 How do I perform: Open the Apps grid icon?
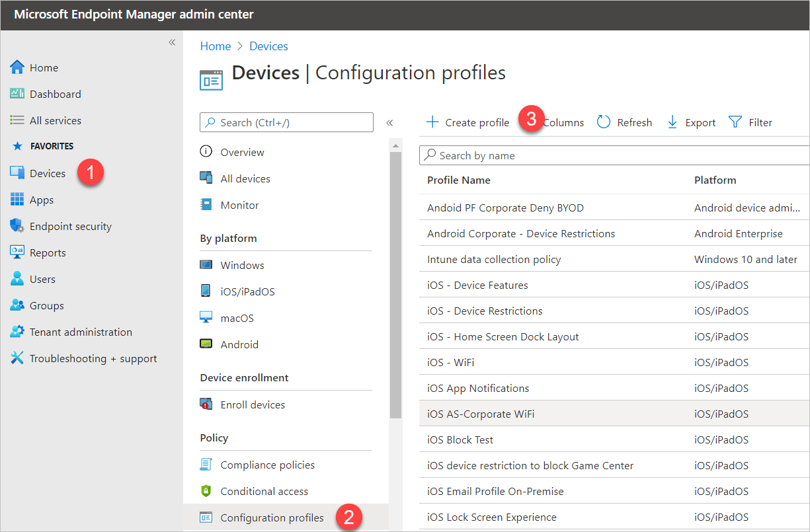[17, 200]
